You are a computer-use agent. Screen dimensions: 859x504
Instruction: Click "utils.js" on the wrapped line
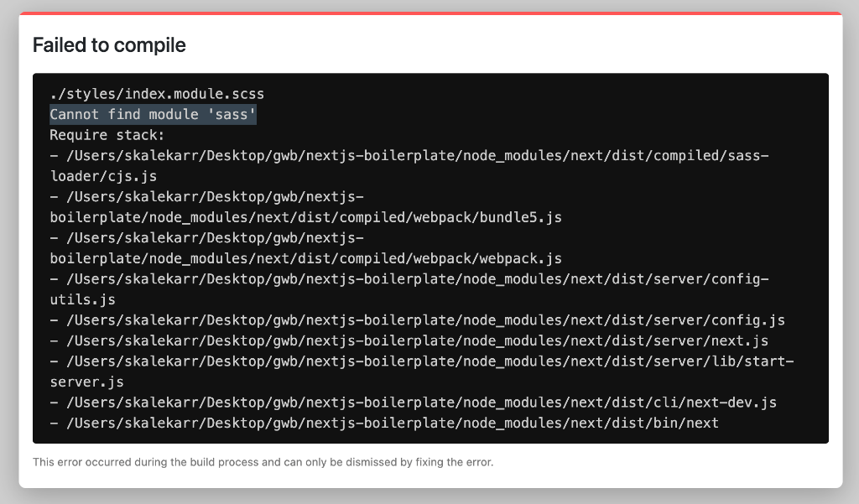[x=82, y=299]
